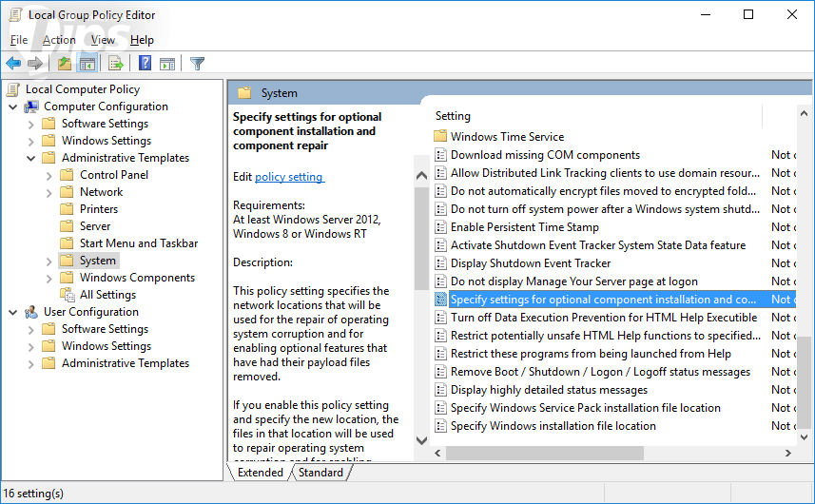815x504 pixels.
Task: Open the Action menu
Action: coord(59,40)
